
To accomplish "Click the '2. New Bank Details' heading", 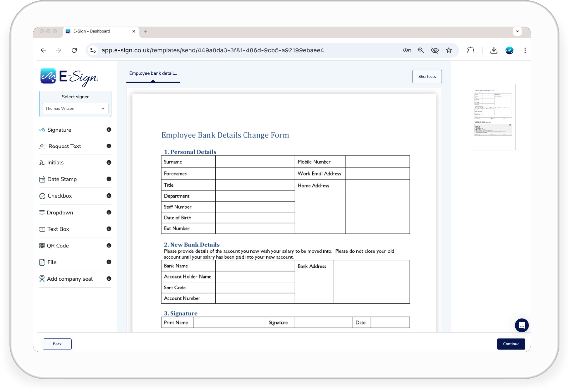I will pos(192,245).
